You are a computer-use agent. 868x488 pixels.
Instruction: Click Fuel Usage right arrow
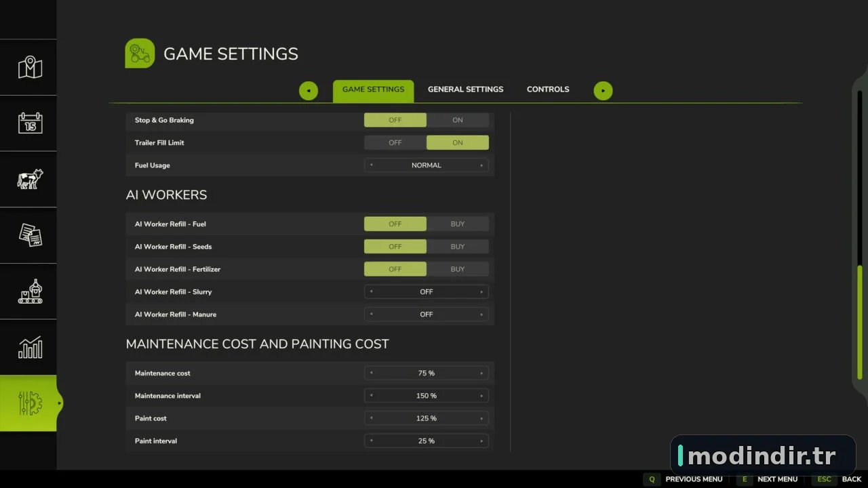pyautogui.click(x=481, y=165)
